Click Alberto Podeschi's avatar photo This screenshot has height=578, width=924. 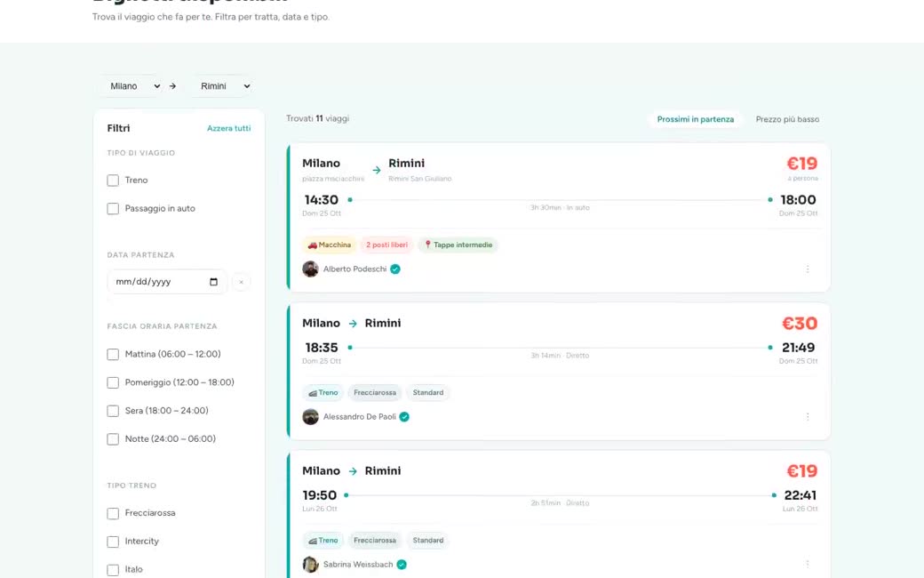coord(311,269)
